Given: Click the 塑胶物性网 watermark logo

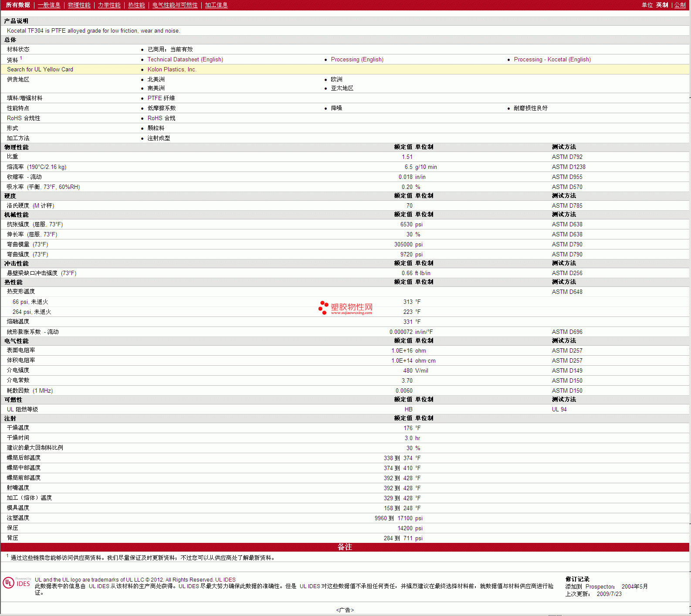Looking at the screenshot, I should pyautogui.click(x=345, y=308).
